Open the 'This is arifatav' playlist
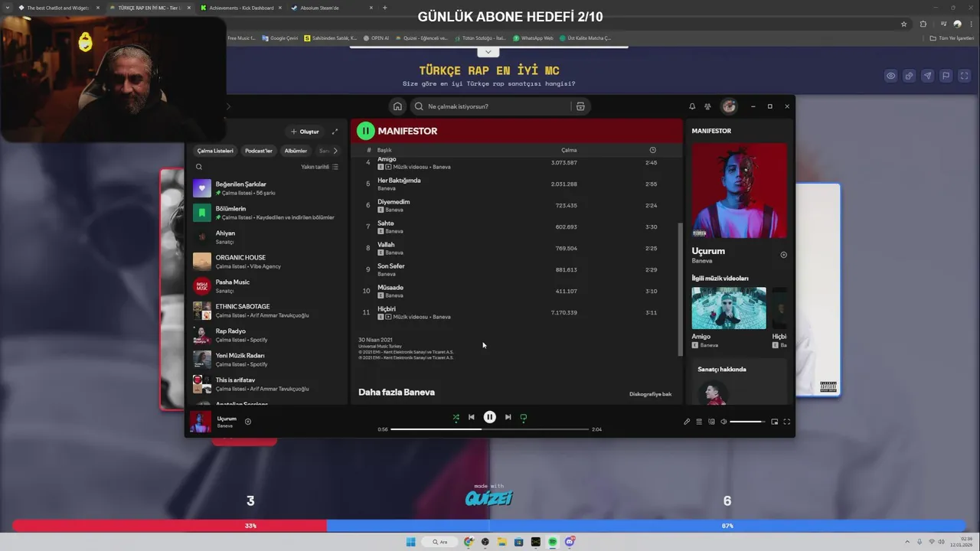This screenshot has height=551, width=980. pos(266,384)
